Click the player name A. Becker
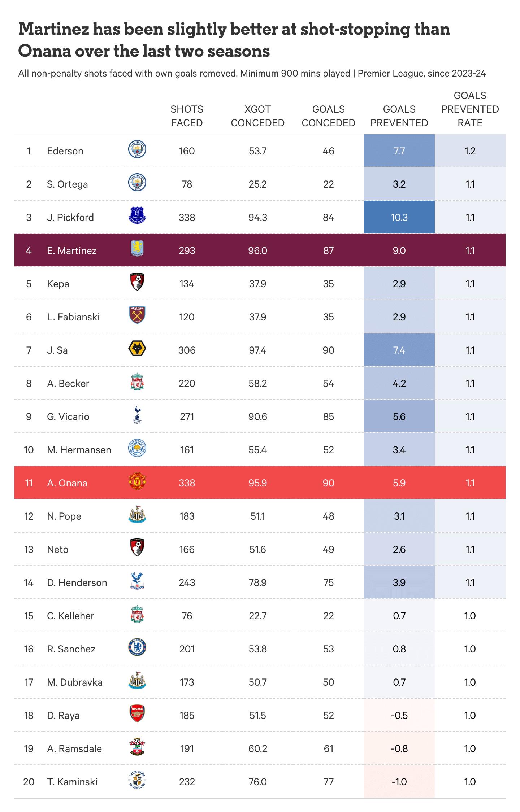Image resolution: width=520 pixels, height=812 pixels. click(x=68, y=383)
